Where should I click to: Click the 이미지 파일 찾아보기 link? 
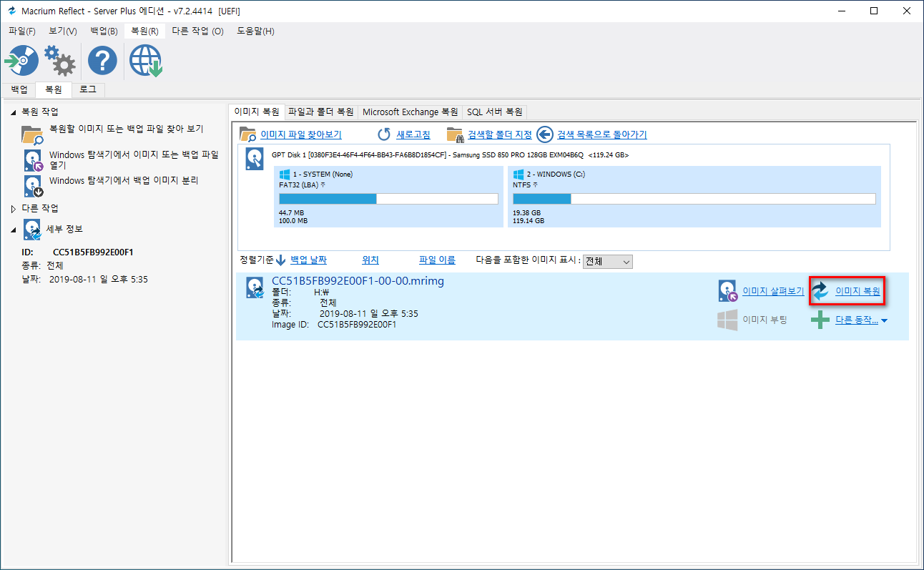pyautogui.click(x=301, y=134)
